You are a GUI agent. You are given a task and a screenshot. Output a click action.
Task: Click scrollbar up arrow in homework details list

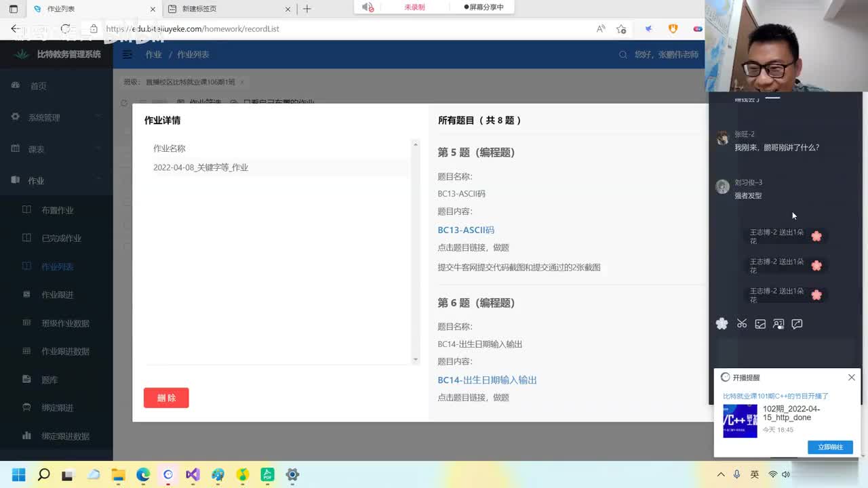click(x=416, y=144)
